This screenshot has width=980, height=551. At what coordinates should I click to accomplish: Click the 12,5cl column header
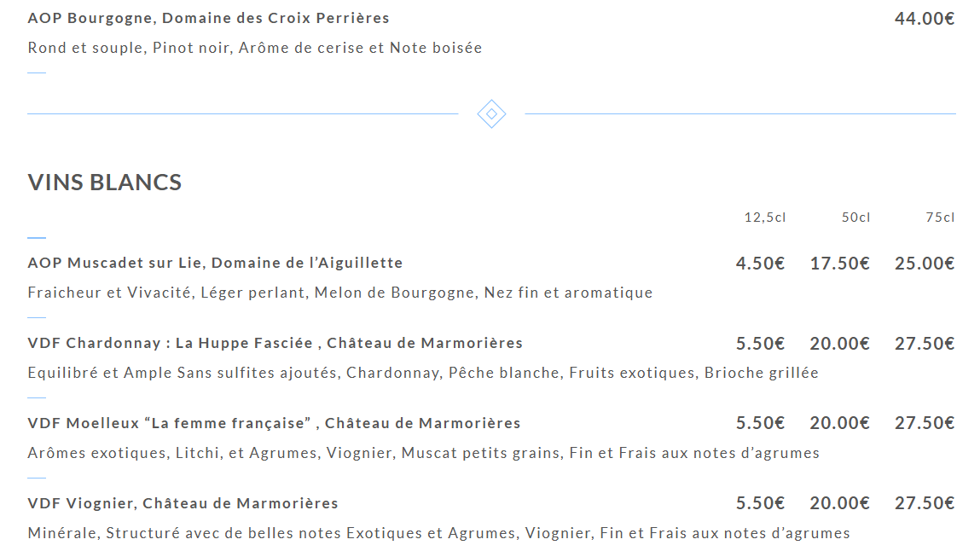pos(765,217)
